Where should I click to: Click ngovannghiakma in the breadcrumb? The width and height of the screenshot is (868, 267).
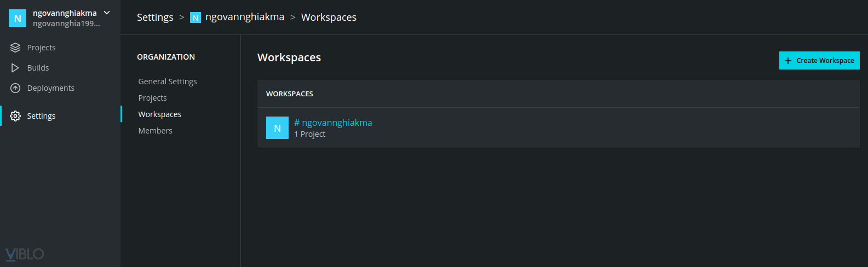245,17
